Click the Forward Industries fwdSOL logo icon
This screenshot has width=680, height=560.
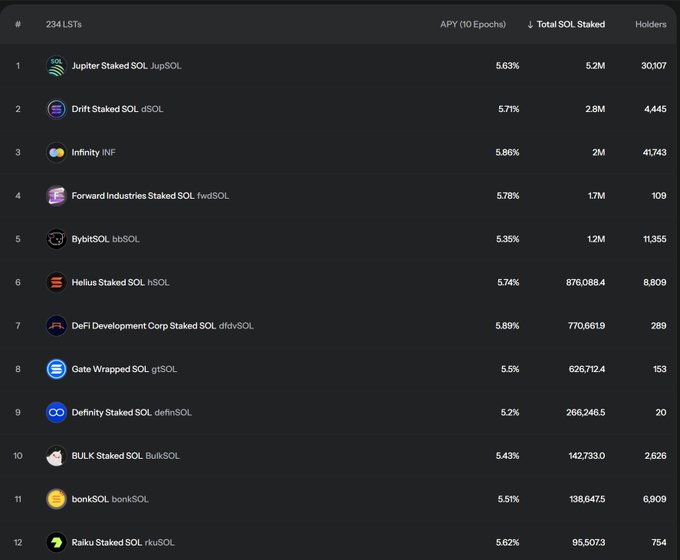pyautogui.click(x=56, y=196)
